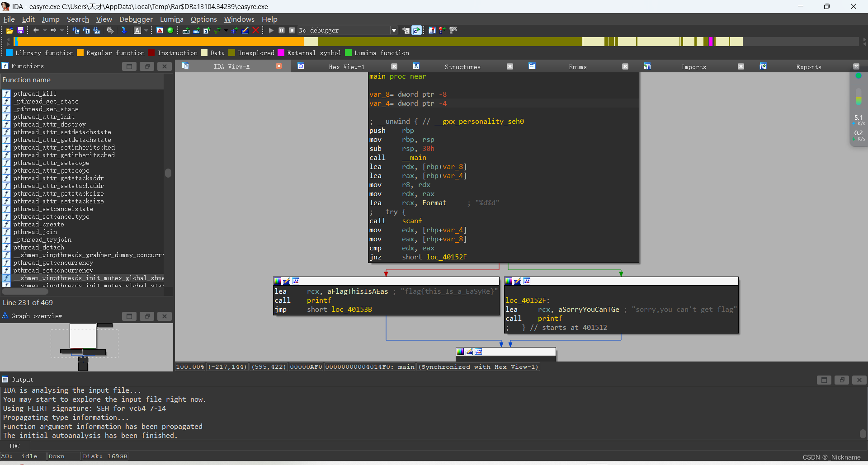
Task: Start the debugger with the green play icon
Action: 270,30
